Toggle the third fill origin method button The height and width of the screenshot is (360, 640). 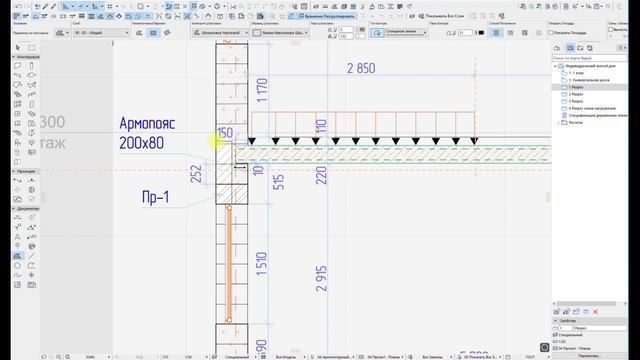(525, 33)
